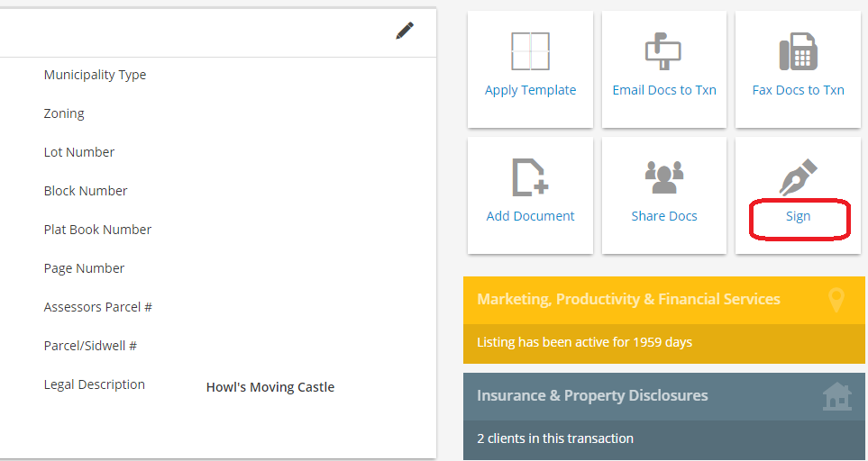Open the Share Docs link
Screen dimensions: 868x461
[x=664, y=216]
